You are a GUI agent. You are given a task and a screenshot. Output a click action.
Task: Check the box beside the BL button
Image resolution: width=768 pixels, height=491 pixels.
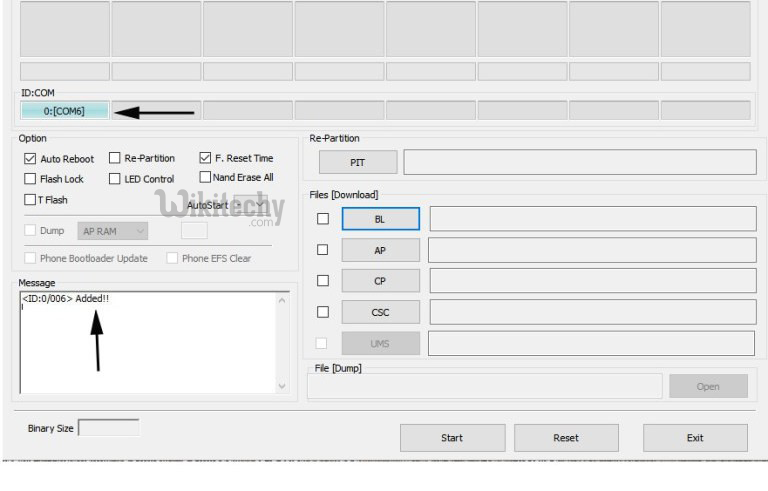click(x=322, y=219)
